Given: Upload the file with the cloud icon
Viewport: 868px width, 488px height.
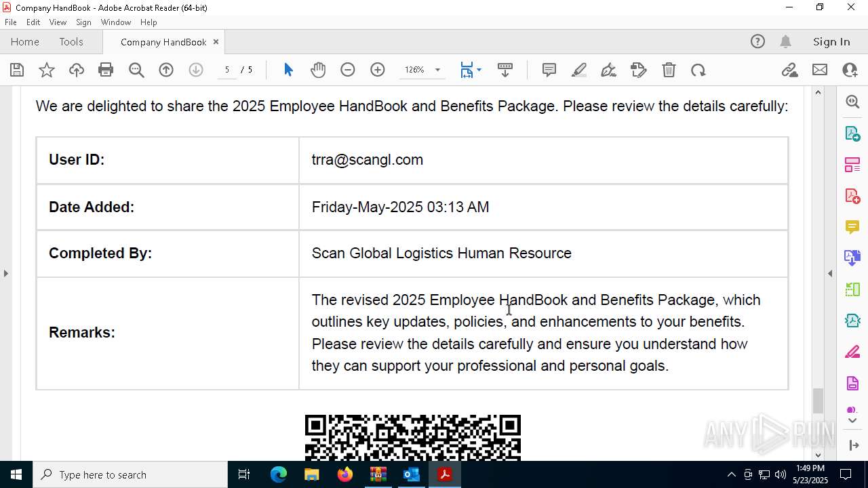Looking at the screenshot, I should [77, 70].
